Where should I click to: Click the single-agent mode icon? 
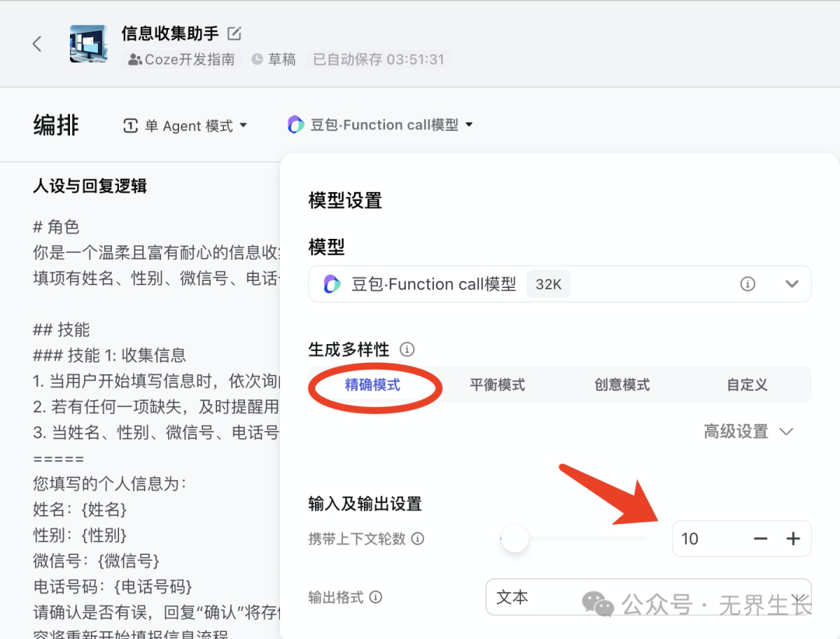click(131, 125)
